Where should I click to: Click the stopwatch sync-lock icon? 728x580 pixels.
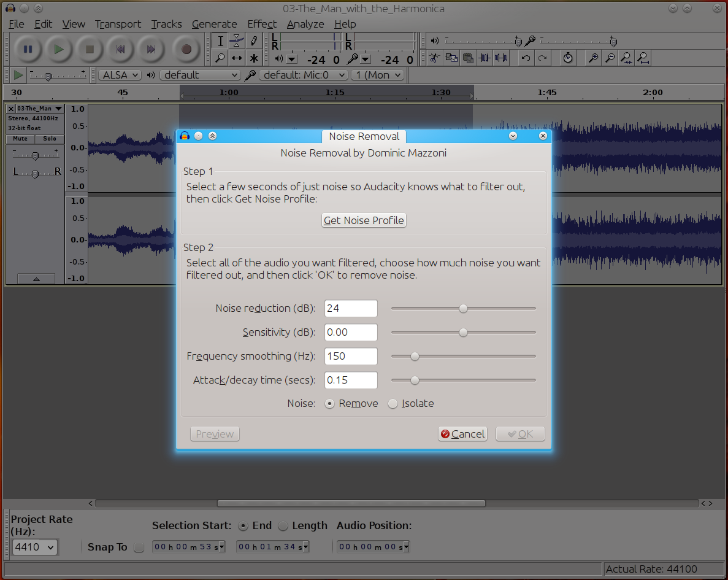[x=568, y=58]
